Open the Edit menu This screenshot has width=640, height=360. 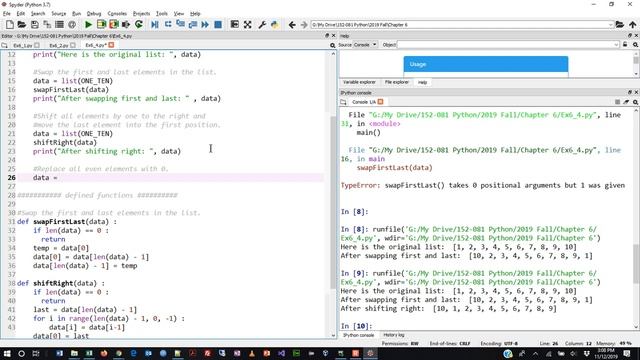(x=20, y=13)
